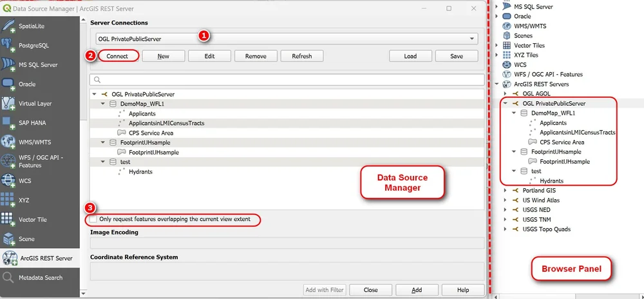
Task: Select Applicants layer in Browser panel
Action: click(553, 123)
